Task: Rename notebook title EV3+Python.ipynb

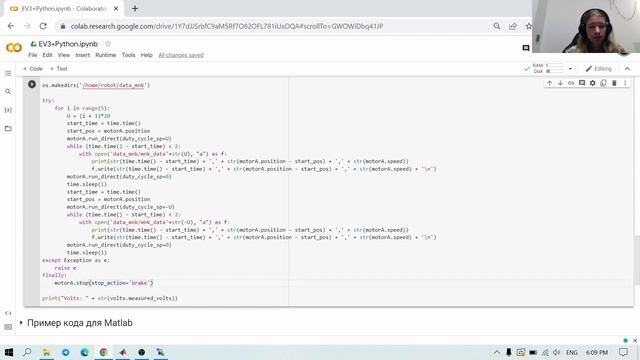Action: pos(68,44)
